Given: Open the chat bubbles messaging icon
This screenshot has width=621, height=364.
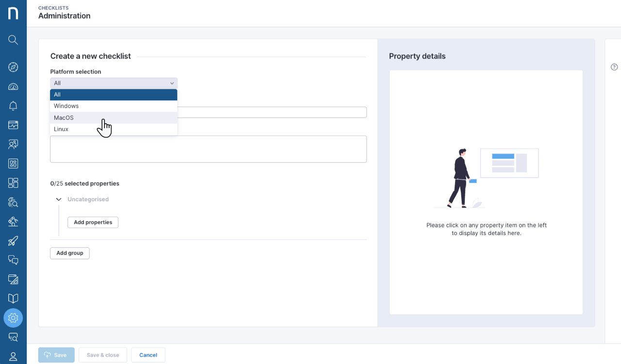Looking at the screenshot, I should [13, 260].
